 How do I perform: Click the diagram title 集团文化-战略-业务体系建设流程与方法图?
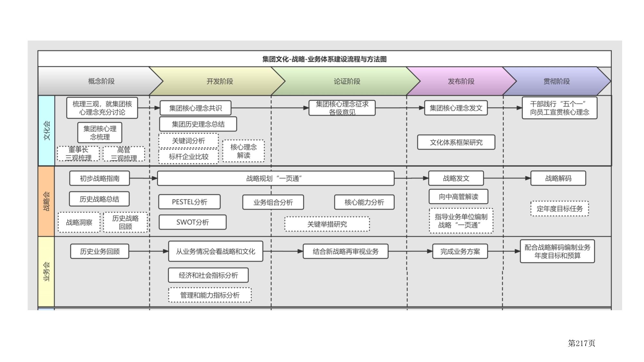324,59
